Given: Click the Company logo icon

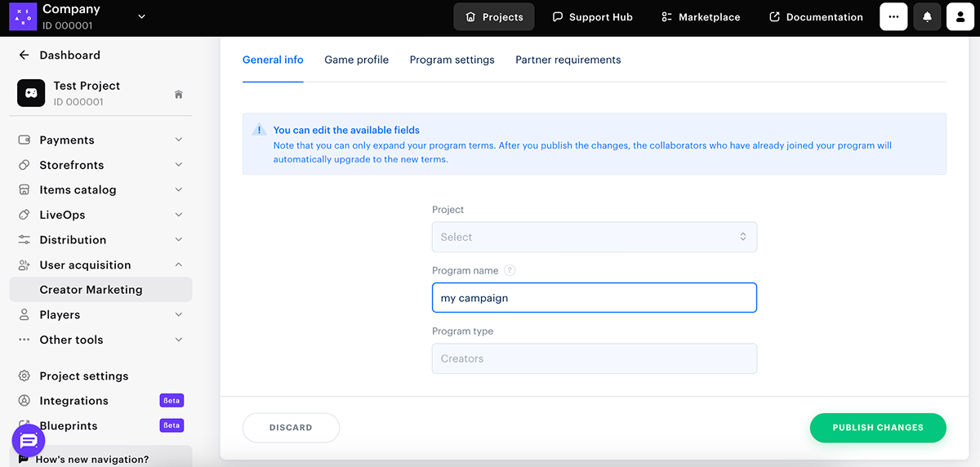Looking at the screenshot, I should coord(23,17).
